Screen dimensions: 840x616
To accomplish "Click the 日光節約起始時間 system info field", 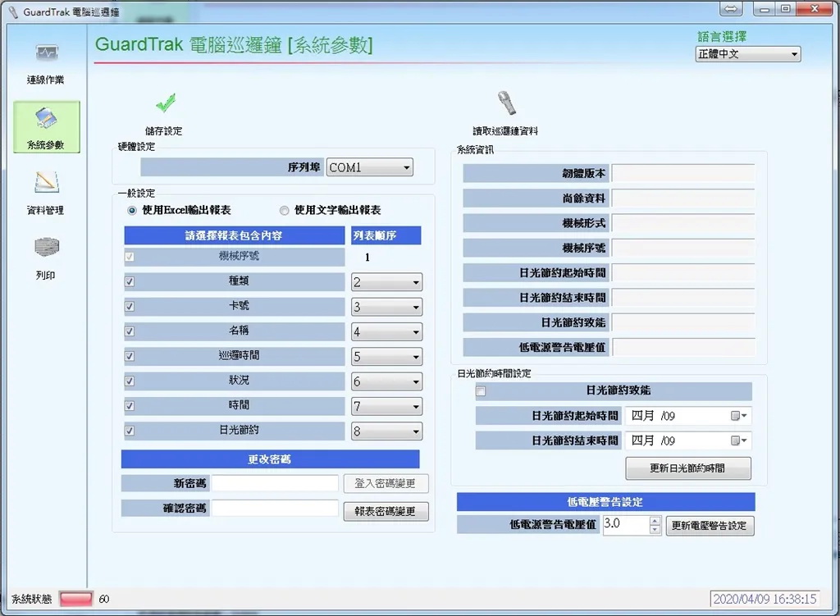I will 683,273.
